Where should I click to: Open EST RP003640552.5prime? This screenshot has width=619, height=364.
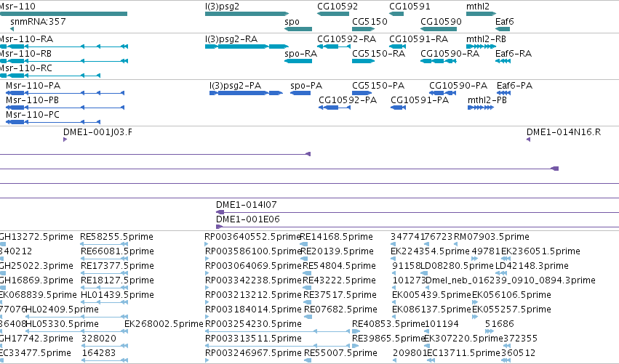(252, 237)
